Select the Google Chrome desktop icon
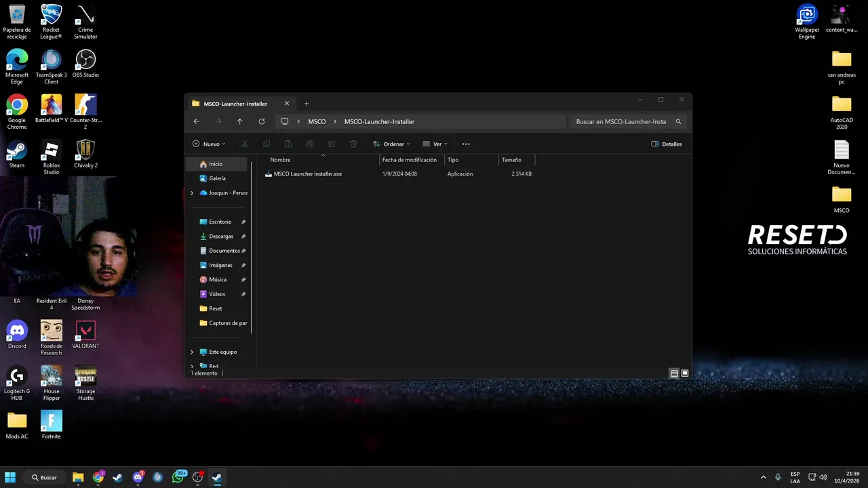This screenshot has height=488, width=868. point(17,112)
